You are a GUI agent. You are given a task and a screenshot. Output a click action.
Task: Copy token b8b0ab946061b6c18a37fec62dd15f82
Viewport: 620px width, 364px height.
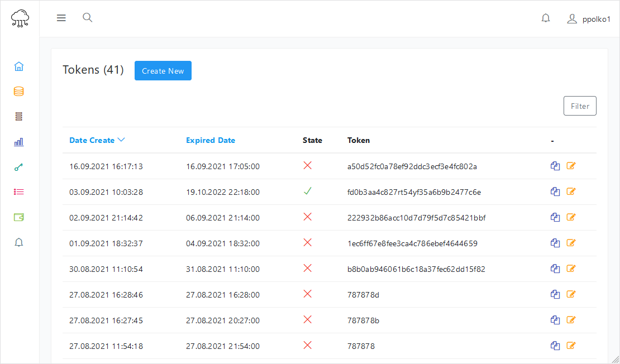click(x=555, y=269)
